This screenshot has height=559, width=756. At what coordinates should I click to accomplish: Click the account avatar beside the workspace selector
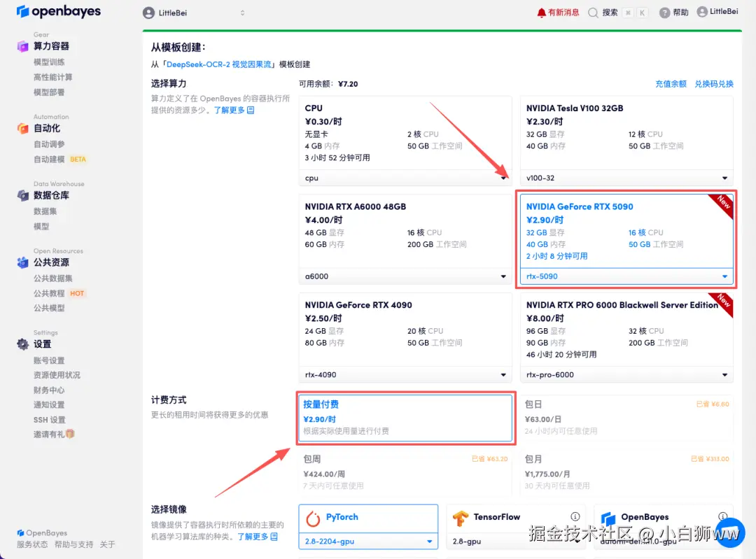[148, 13]
